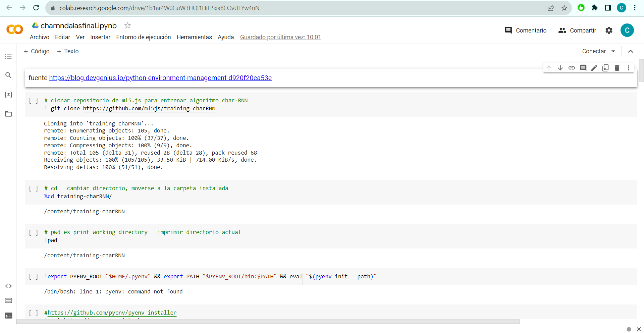The height and width of the screenshot is (333, 644).
Task: Open more cell actions menu
Action: pos(628,68)
